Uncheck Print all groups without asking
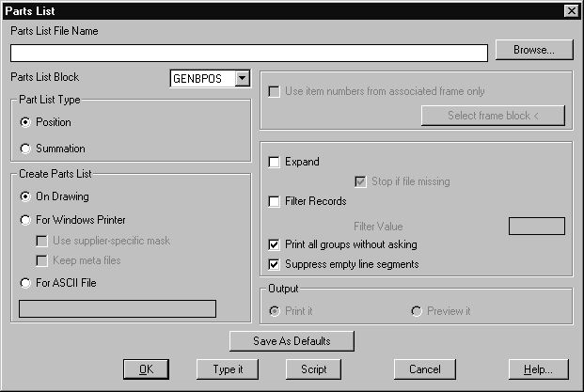The image size is (584, 392). pos(275,244)
